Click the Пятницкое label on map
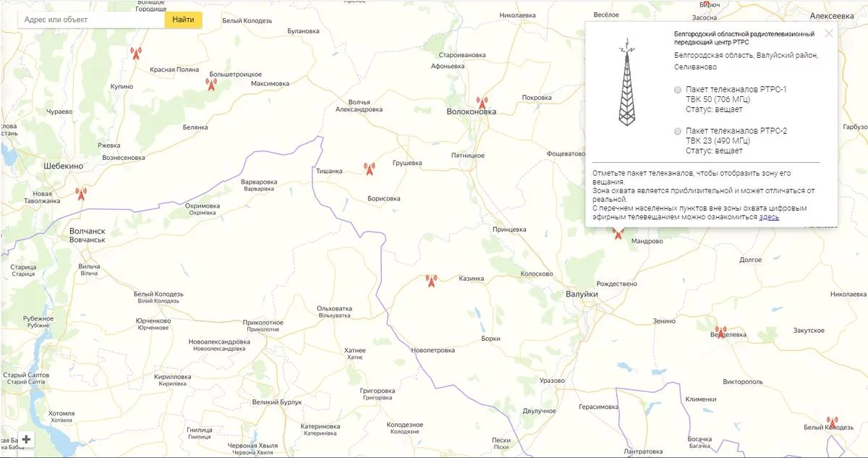The height and width of the screenshot is (458, 868). coord(467,155)
